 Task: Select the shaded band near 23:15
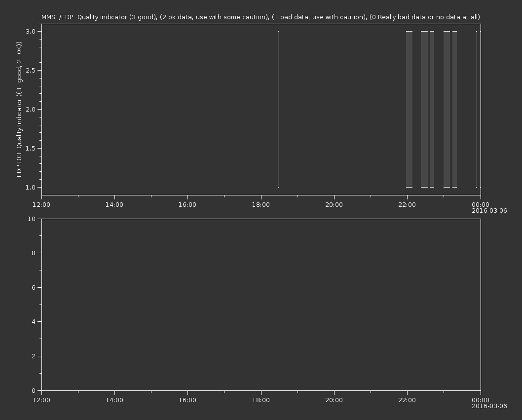[x=454, y=109]
